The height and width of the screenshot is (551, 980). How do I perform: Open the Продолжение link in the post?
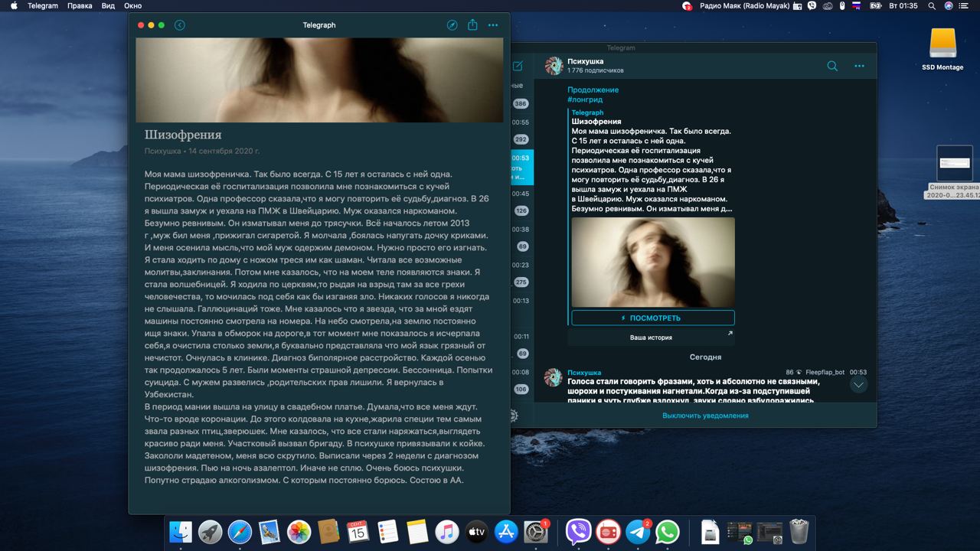pos(593,90)
